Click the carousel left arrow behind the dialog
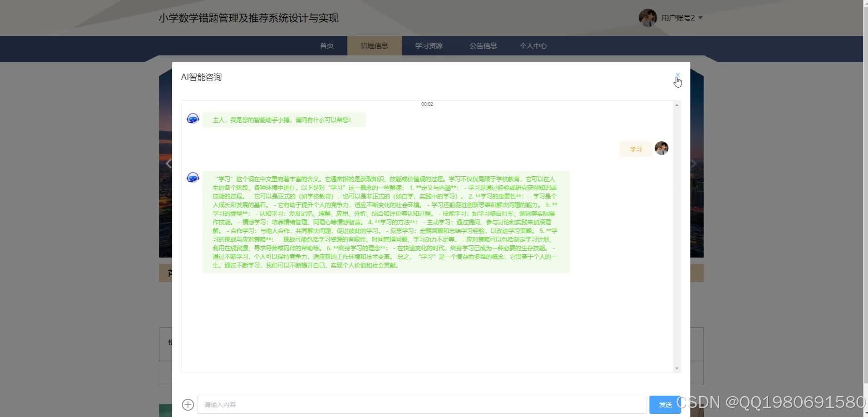This screenshot has height=417, width=868. [168, 163]
